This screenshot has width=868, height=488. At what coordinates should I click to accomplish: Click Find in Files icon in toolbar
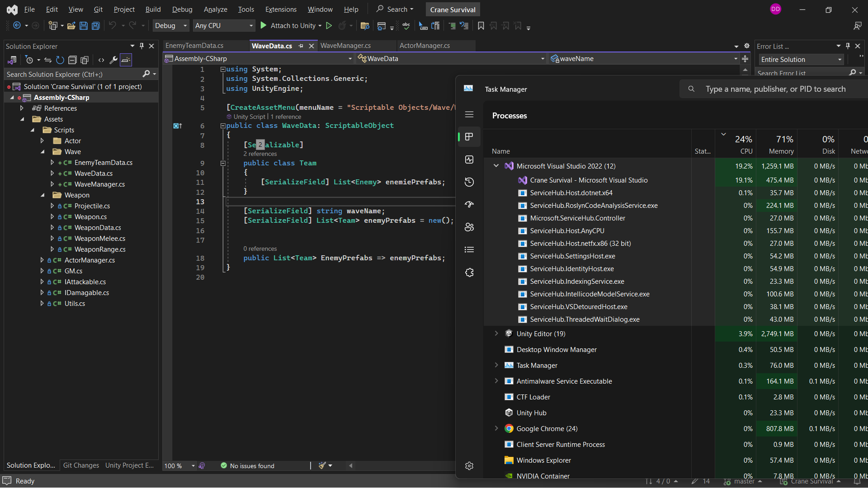[365, 26]
